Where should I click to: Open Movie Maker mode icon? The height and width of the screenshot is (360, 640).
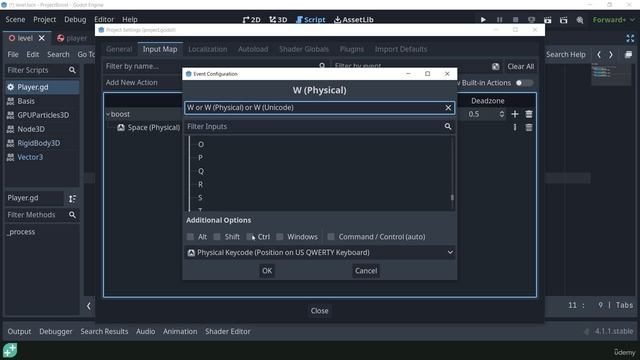point(580,20)
